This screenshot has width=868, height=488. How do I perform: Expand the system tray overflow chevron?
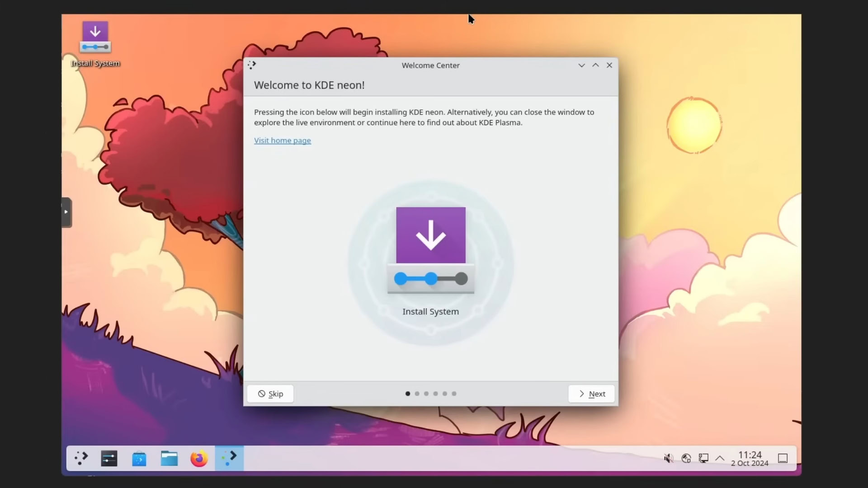pyautogui.click(x=720, y=458)
